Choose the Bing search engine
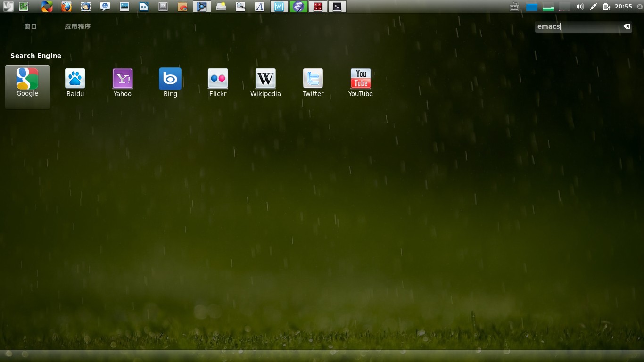Screen dimensions: 644x362 click(x=170, y=83)
